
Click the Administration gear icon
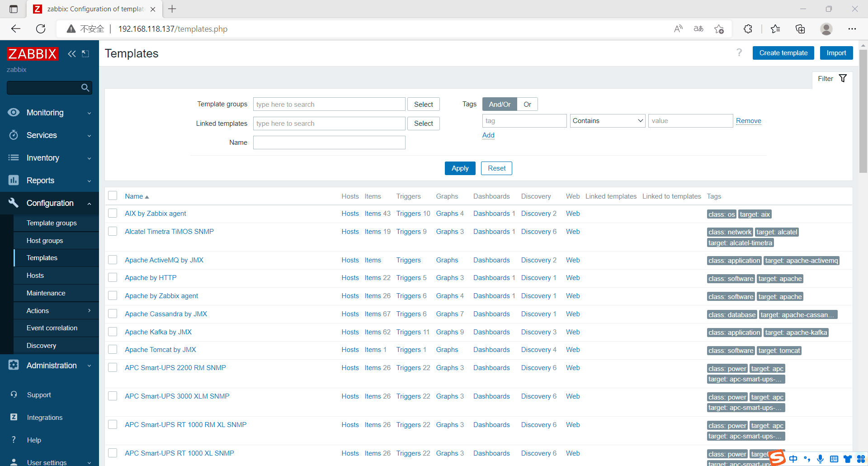tap(14, 365)
